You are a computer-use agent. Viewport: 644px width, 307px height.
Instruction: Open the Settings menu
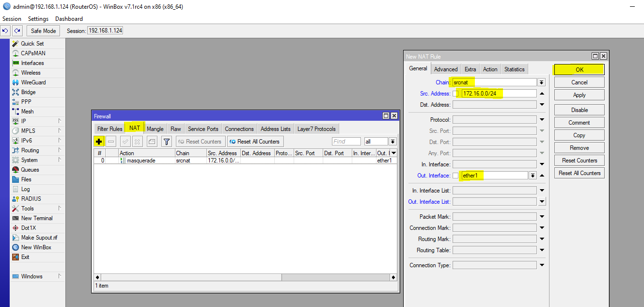[38, 19]
